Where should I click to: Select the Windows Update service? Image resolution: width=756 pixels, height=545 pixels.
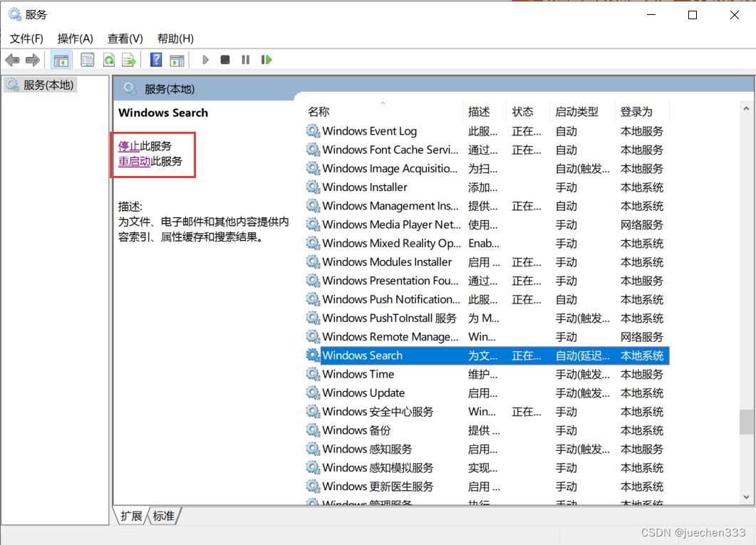pyautogui.click(x=487, y=393)
